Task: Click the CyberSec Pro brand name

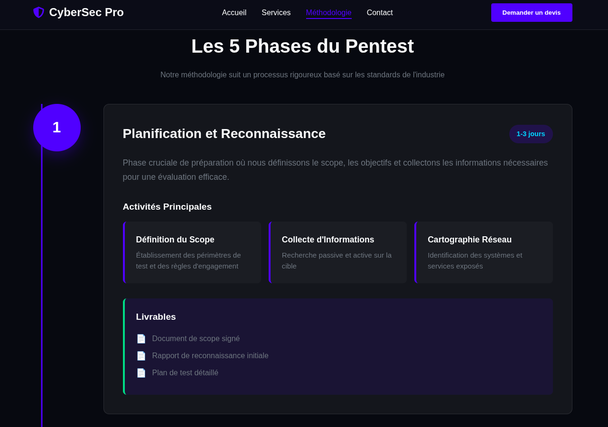Action: (x=86, y=12)
